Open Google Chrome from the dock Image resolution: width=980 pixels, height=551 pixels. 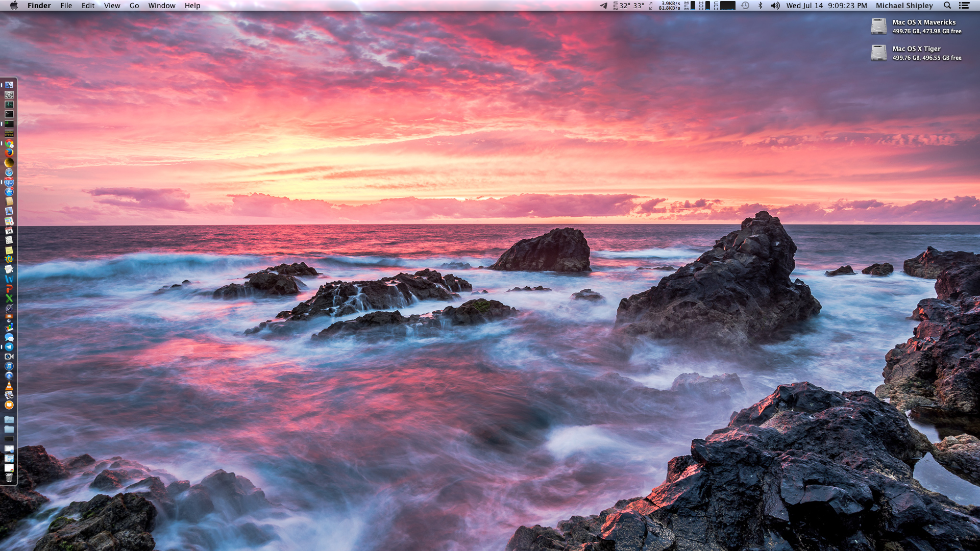click(x=9, y=143)
